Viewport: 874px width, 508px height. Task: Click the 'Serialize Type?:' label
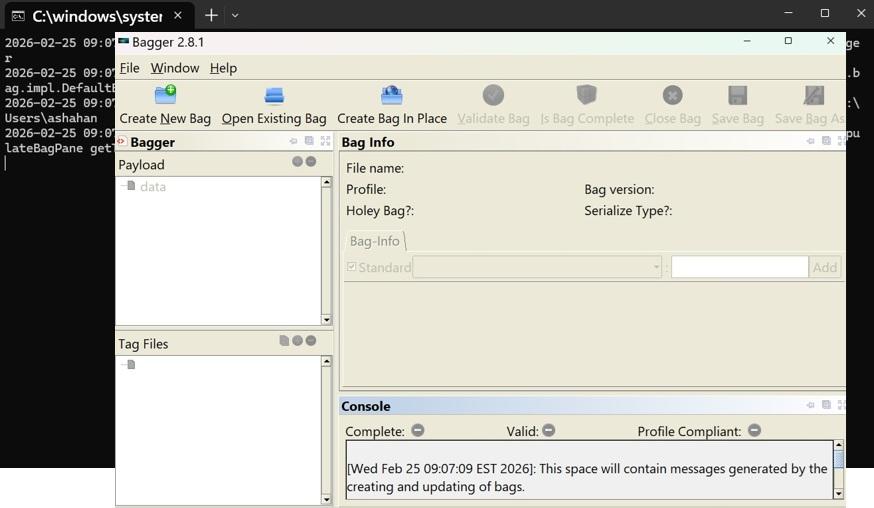pyautogui.click(x=628, y=211)
